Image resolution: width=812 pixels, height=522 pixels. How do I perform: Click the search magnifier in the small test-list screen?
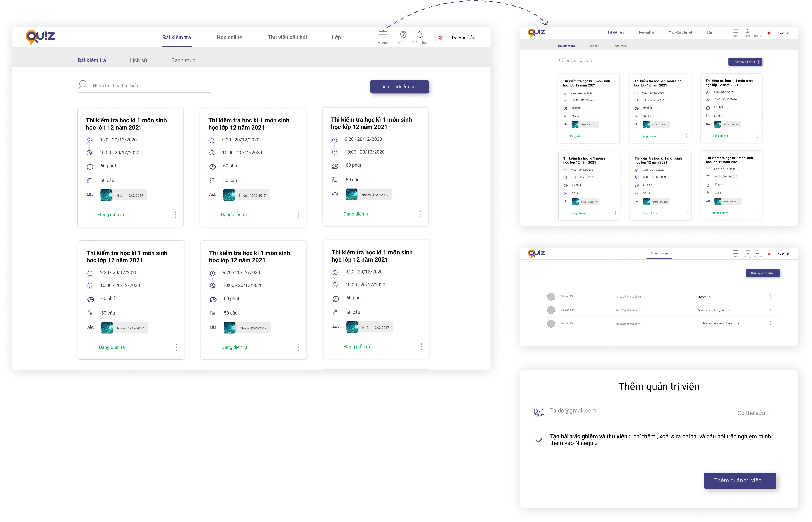[x=561, y=60]
